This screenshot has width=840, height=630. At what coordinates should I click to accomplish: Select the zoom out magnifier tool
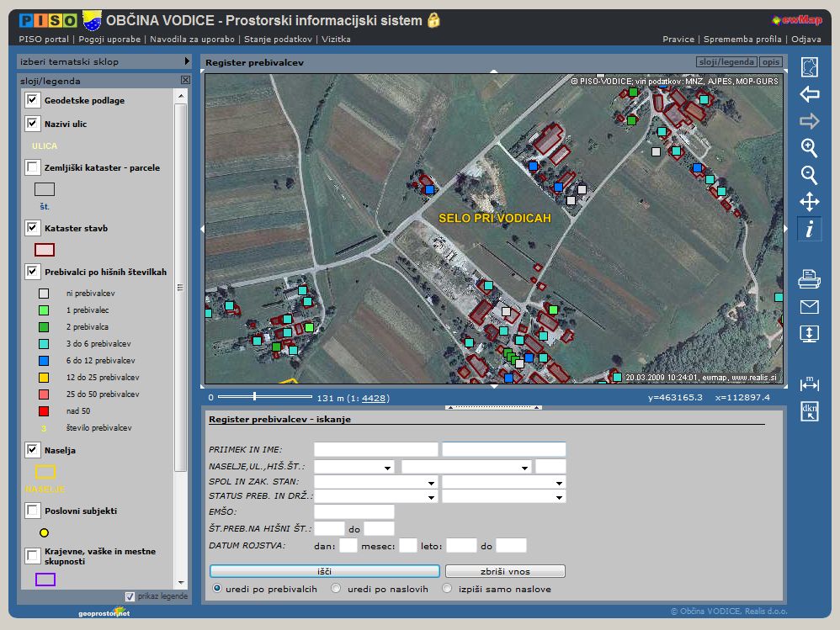point(809,175)
